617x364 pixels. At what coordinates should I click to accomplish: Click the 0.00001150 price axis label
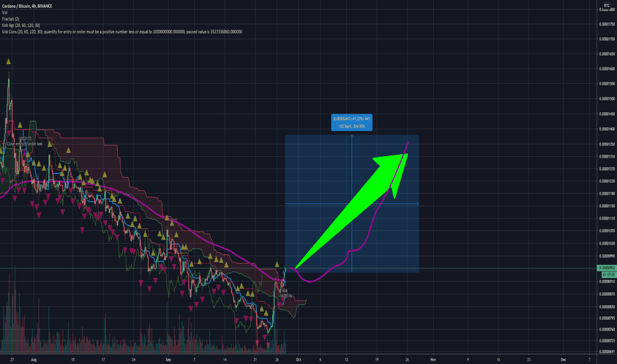607,206
